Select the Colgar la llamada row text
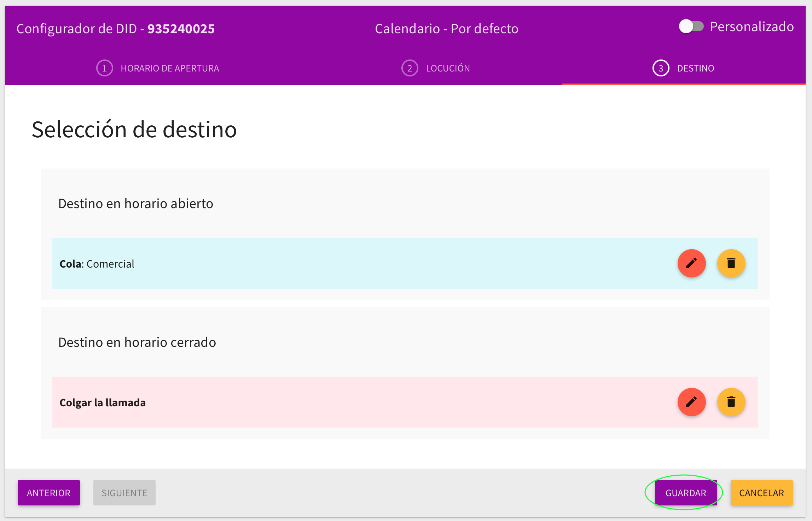 click(103, 402)
